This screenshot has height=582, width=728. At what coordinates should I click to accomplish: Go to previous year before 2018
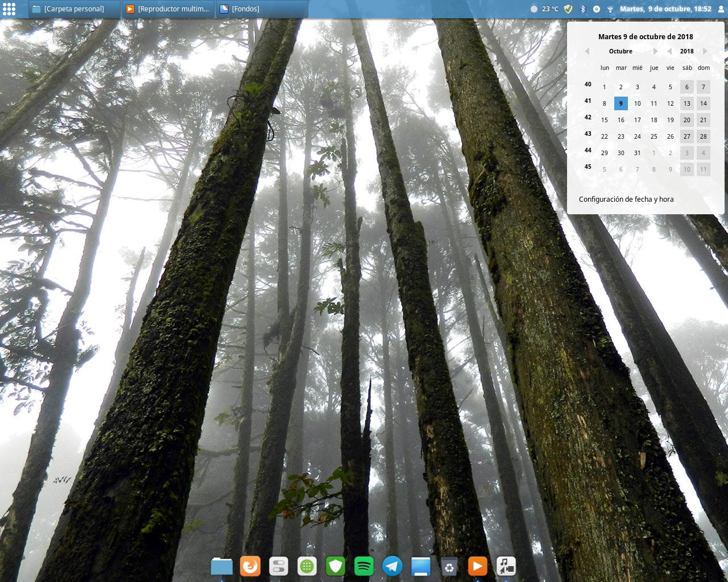[x=669, y=51]
